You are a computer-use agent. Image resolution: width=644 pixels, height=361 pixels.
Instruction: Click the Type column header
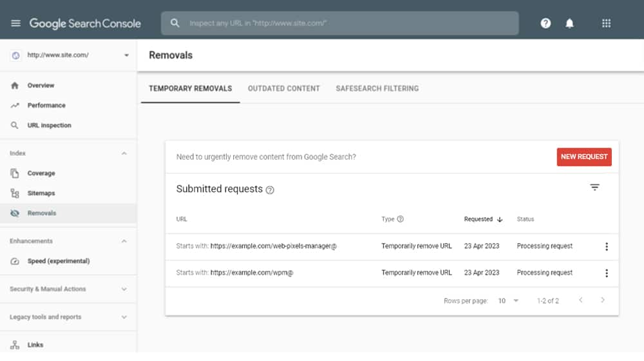click(x=388, y=219)
